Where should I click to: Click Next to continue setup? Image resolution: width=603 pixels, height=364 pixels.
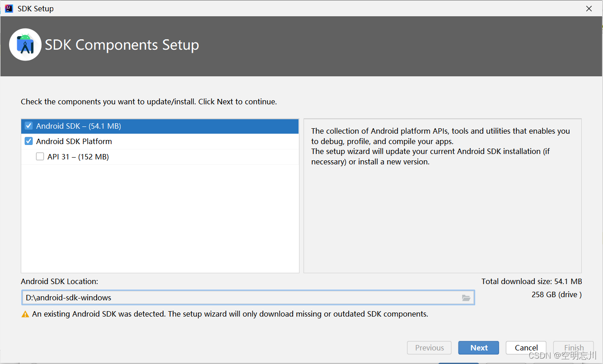pos(479,348)
